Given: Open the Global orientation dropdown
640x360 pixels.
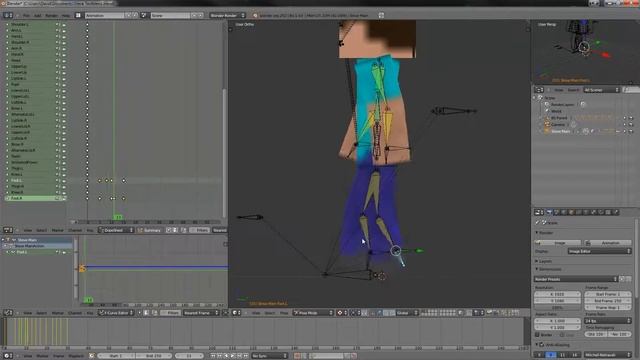Looking at the screenshot, I should tap(406, 313).
